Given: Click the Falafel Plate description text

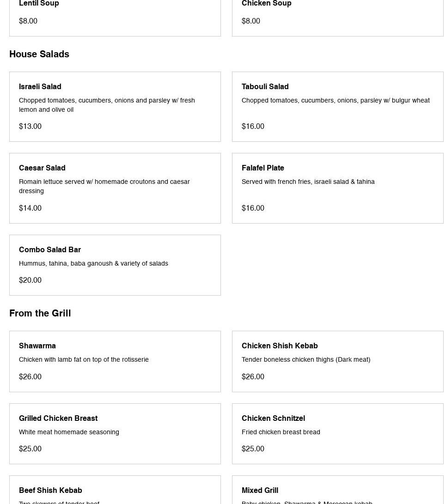Looking at the screenshot, I should click(308, 182).
